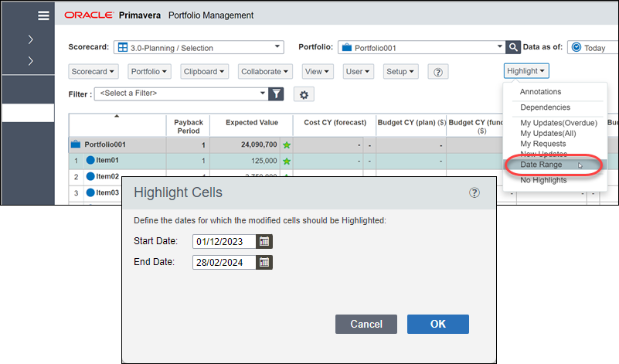Click the green star beside Item01 expected value

point(287,161)
